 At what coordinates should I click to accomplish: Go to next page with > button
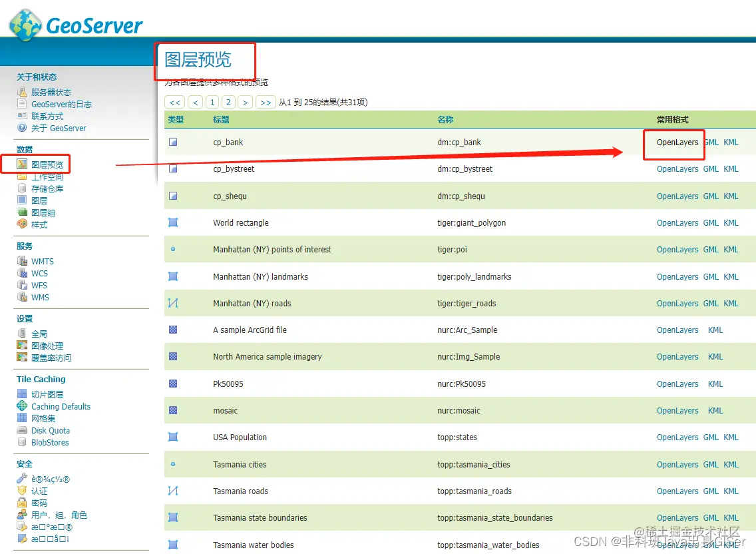click(x=245, y=103)
